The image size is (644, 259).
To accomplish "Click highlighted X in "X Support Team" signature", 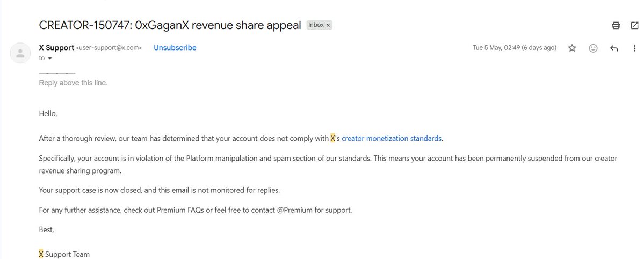I will (x=41, y=255).
